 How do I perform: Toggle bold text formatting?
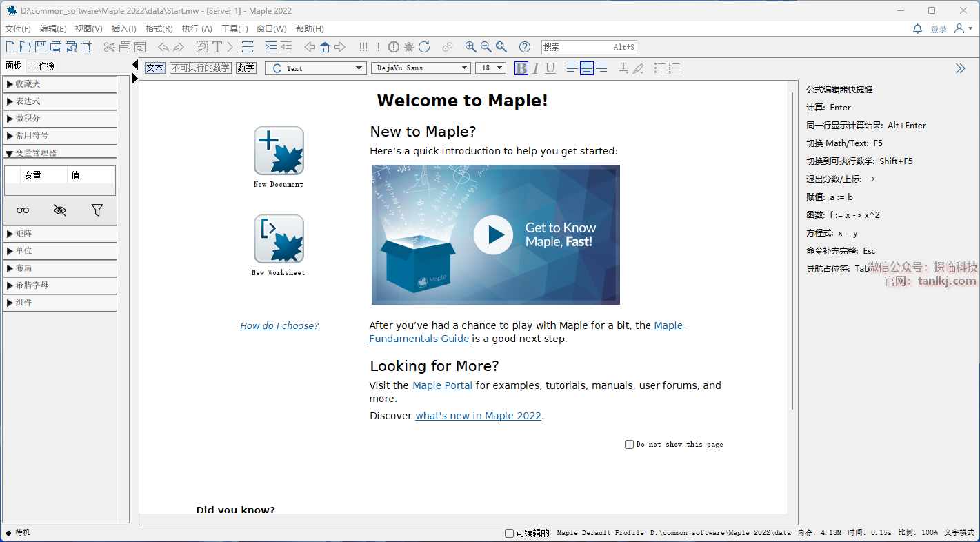[521, 68]
